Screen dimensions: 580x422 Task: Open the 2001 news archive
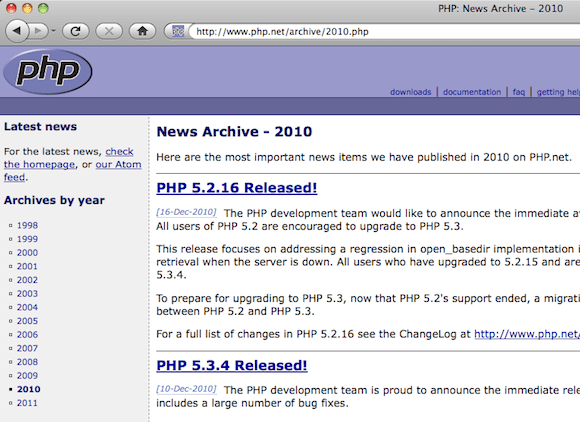27,266
